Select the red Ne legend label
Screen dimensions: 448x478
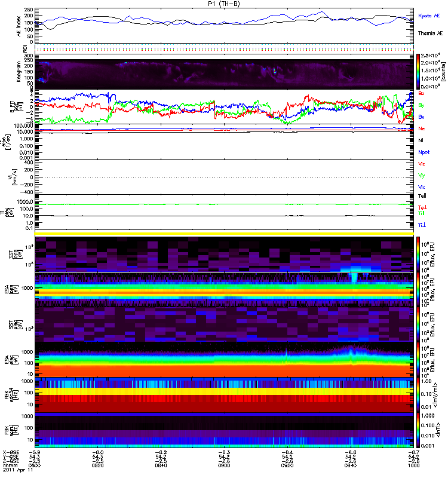click(x=422, y=128)
